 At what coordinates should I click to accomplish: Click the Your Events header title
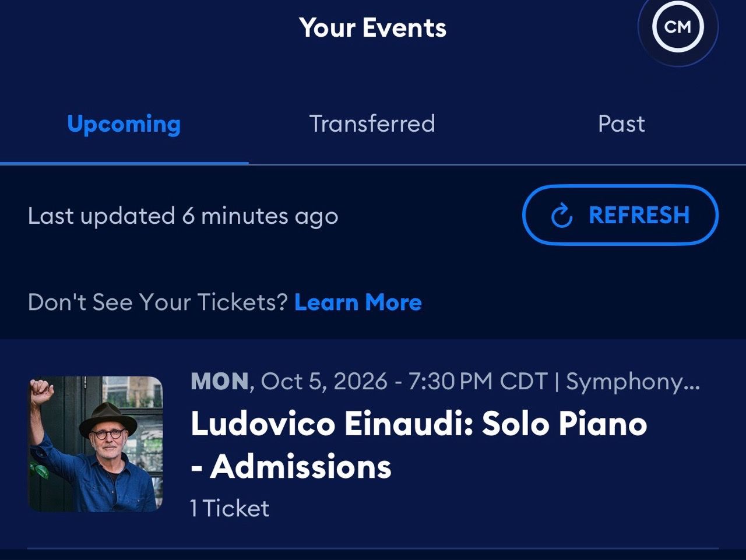(x=372, y=27)
